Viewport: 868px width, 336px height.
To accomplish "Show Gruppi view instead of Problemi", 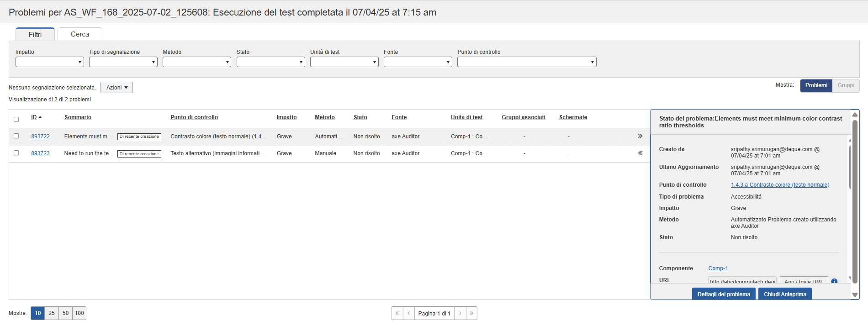I will point(846,85).
